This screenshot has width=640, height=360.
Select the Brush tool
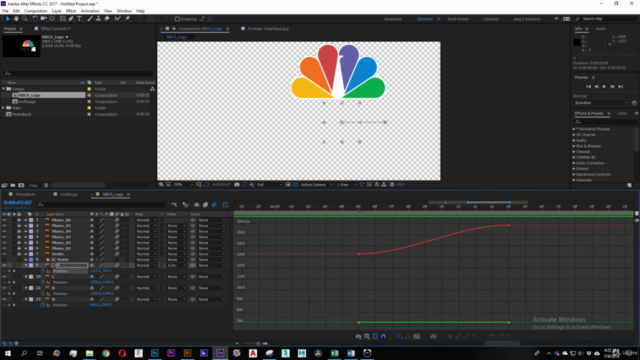click(90, 19)
